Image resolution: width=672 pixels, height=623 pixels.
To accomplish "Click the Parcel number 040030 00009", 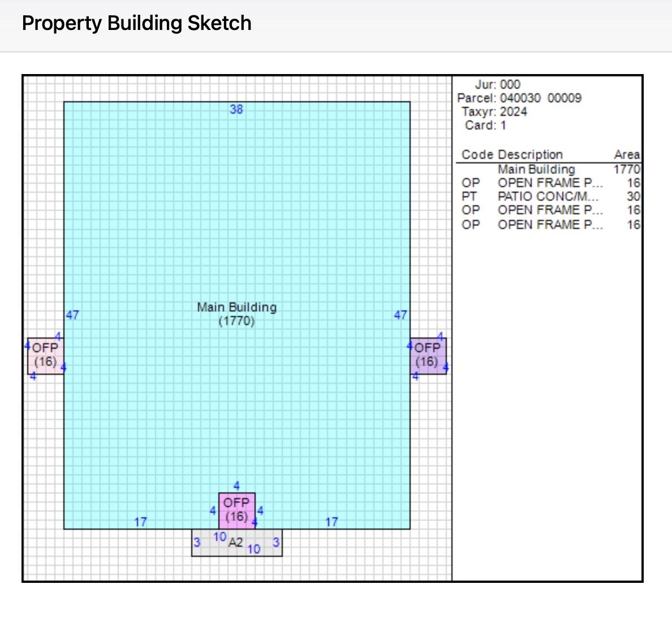I will click(541, 98).
